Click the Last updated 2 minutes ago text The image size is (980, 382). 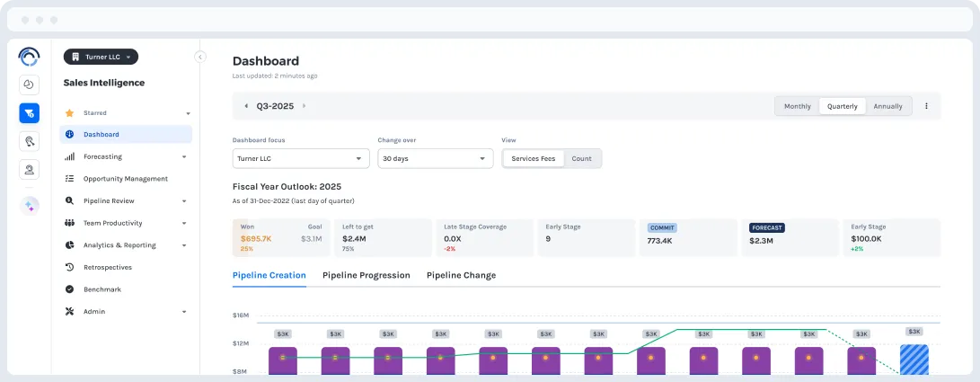coord(275,76)
